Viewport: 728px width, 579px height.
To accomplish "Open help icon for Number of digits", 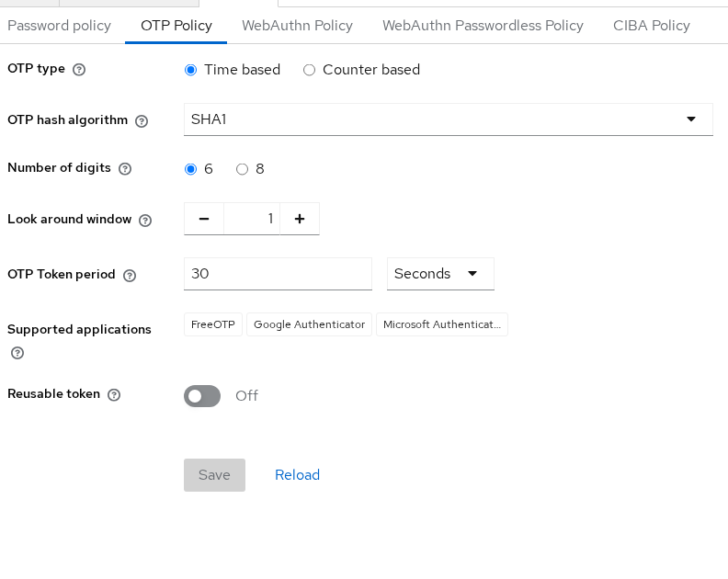I will 125,169.
